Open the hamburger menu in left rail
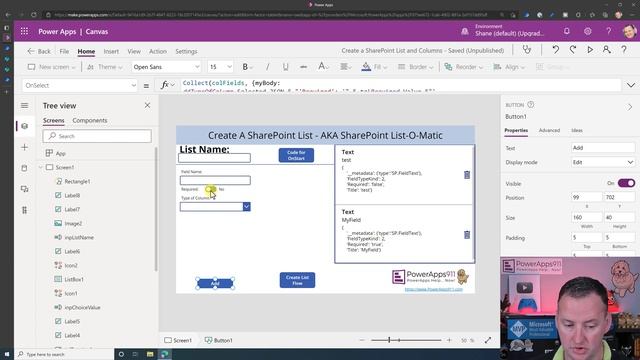The image size is (640, 360). tap(24, 105)
